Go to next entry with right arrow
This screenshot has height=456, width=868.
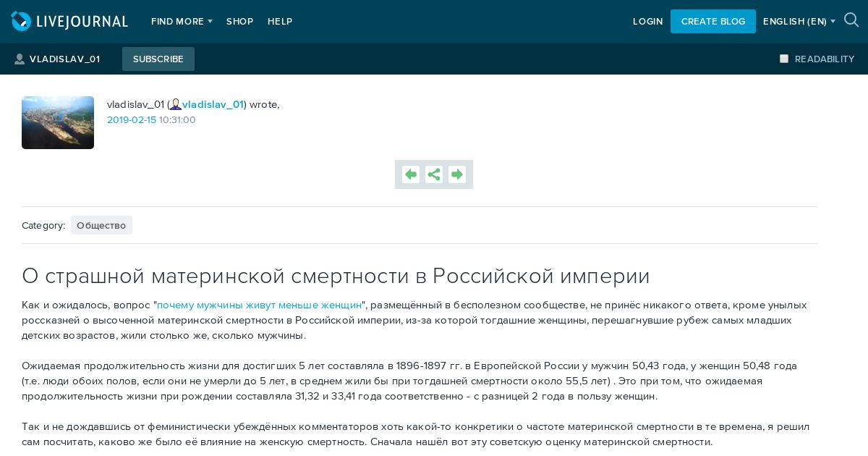tap(457, 174)
